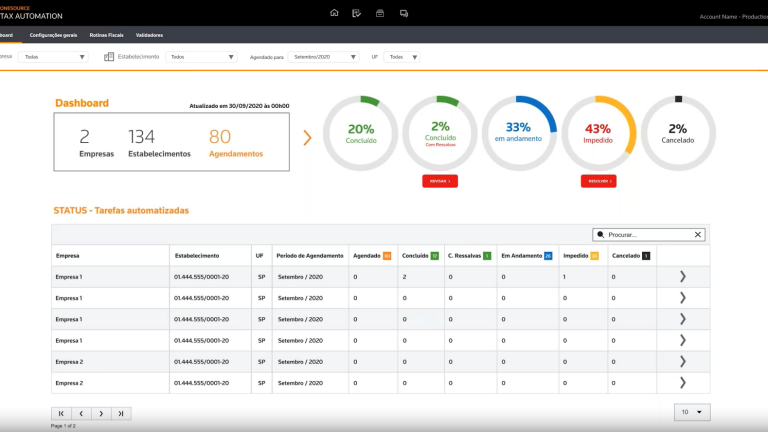The height and width of the screenshot is (432, 768).
Task: Click the 134 Estabelecimentos summary figure
Action: pyautogui.click(x=159, y=143)
